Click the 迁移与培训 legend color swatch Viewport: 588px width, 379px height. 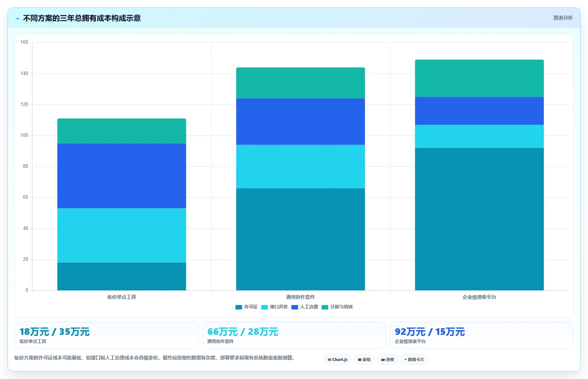tap(325, 307)
